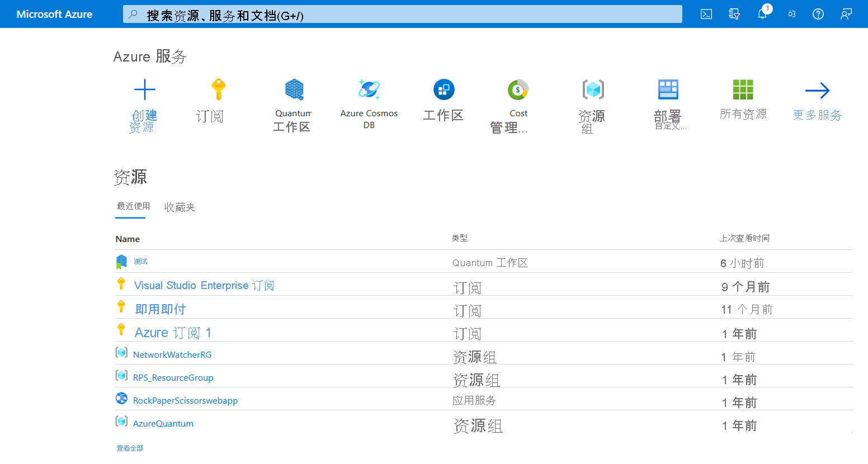Click the 查看全部 link
The height and width of the screenshot is (464, 868).
click(x=130, y=448)
